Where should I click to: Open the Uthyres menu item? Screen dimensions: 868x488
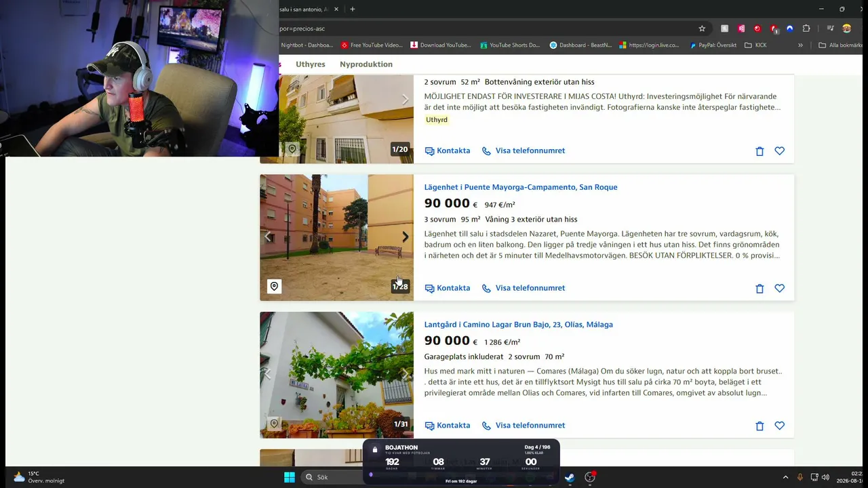pyautogui.click(x=311, y=64)
